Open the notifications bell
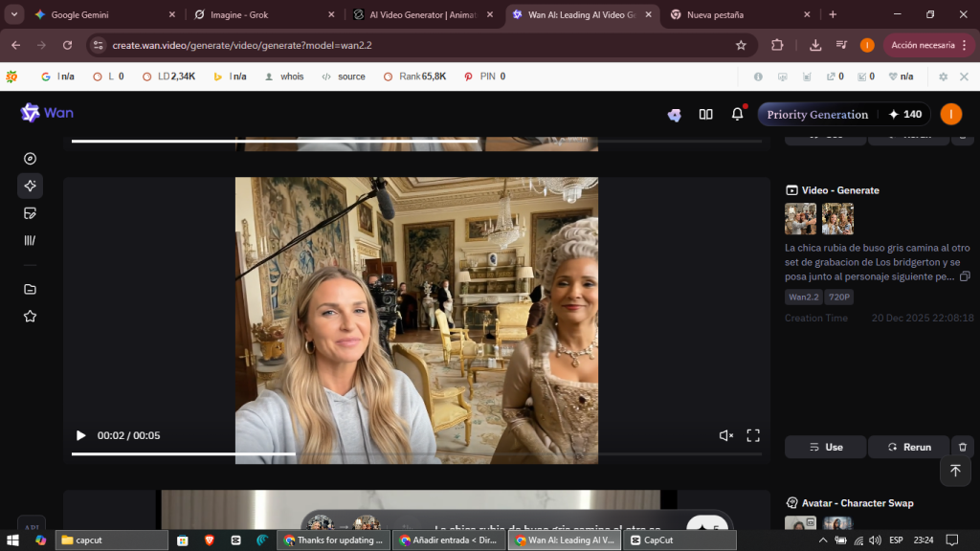 [x=737, y=114]
